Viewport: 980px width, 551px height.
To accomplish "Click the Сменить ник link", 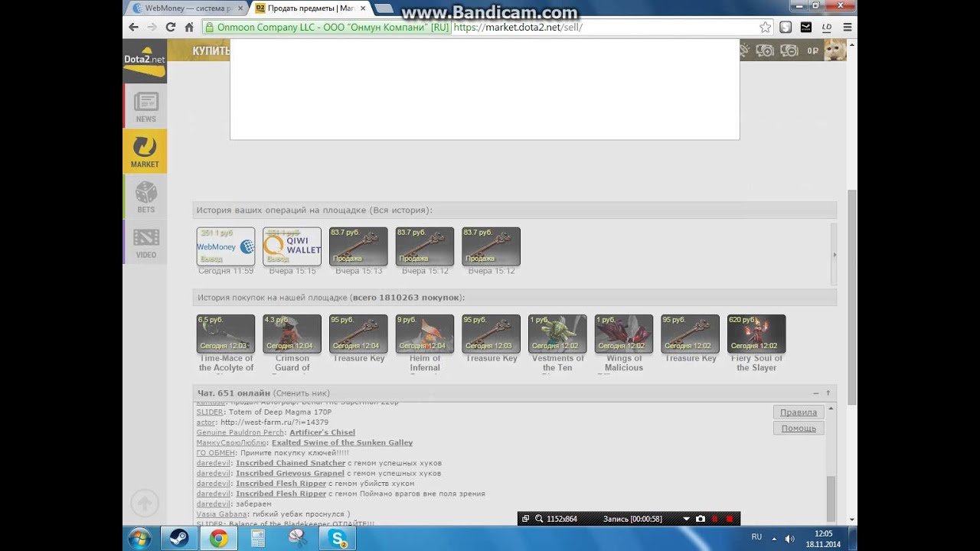I will click(x=301, y=393).
